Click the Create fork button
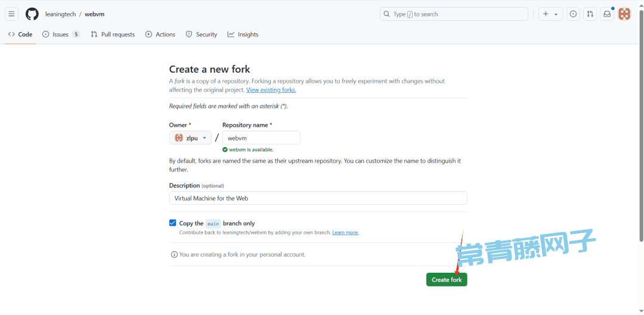644x315 pixels. [x=447, y=280]
